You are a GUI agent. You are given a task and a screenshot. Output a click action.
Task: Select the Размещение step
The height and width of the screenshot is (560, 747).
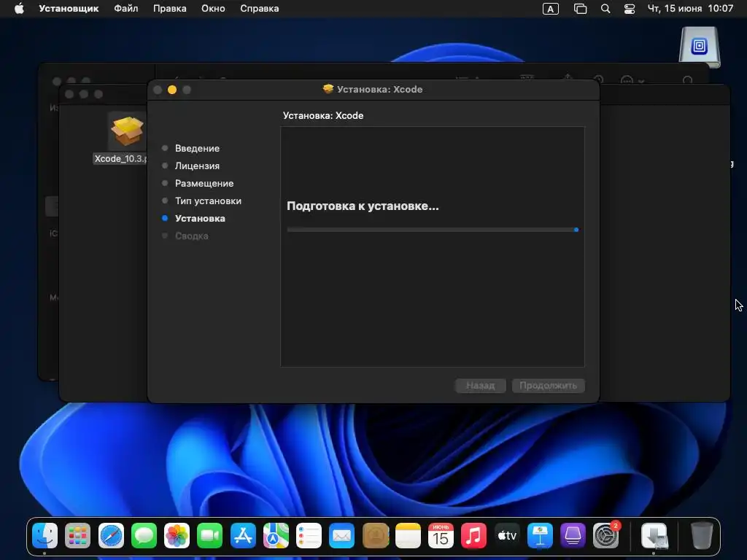point(204,183)
